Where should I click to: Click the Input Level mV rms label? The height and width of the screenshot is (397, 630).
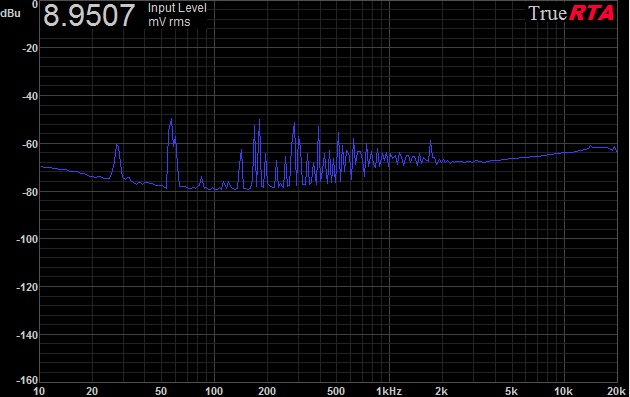coord(177,15)
